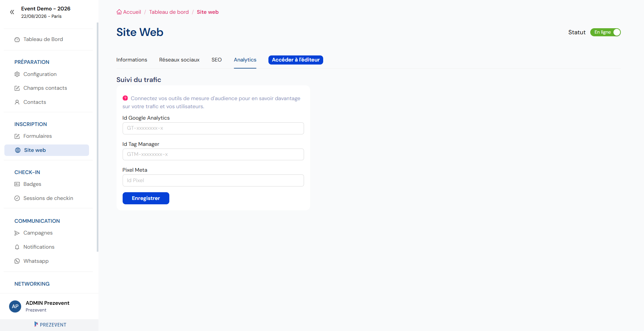Click the sidebar vertical scrollbar
Viewport: 644px width, 331px height.
[97, 137]
